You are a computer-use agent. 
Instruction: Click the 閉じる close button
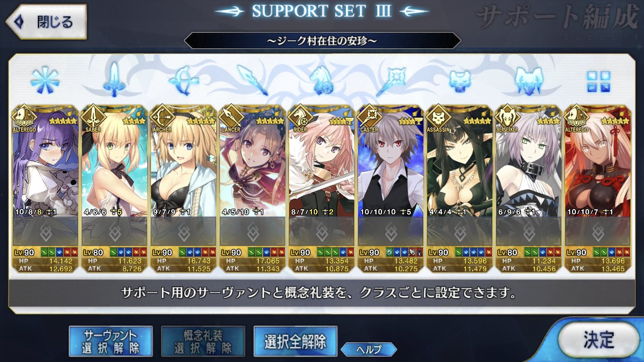(x=46, y=22)
